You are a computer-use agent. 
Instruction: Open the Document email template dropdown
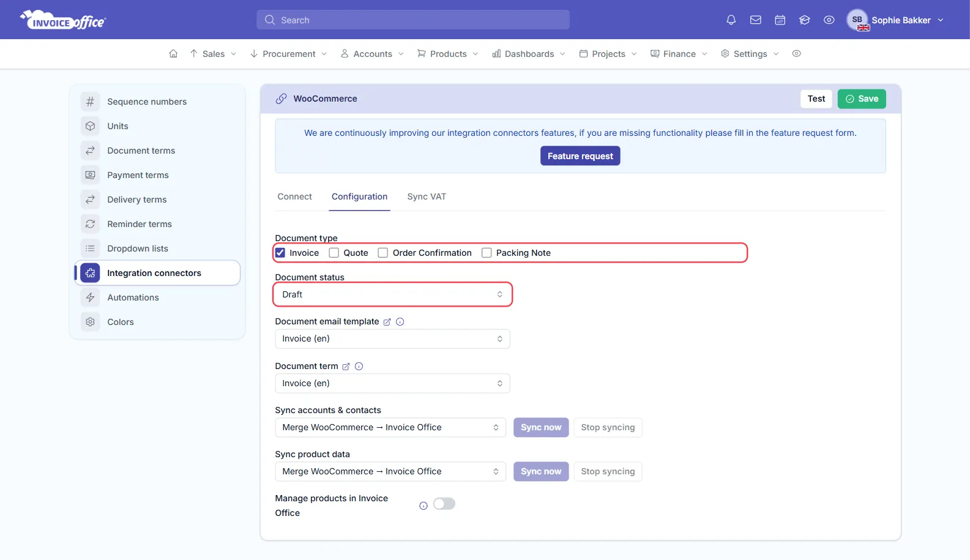(392, 339)
